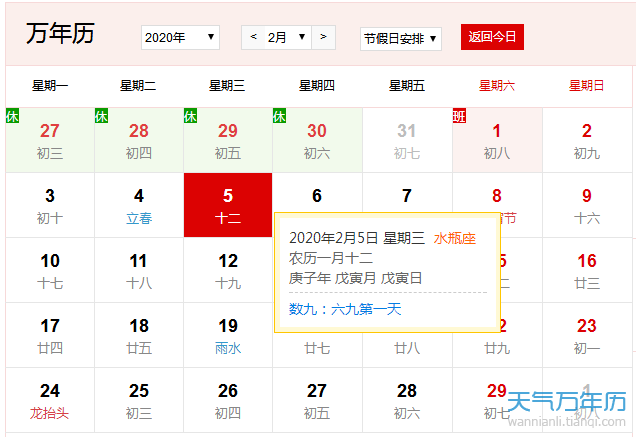Select February 12 十九 cell

coord(228,270)
